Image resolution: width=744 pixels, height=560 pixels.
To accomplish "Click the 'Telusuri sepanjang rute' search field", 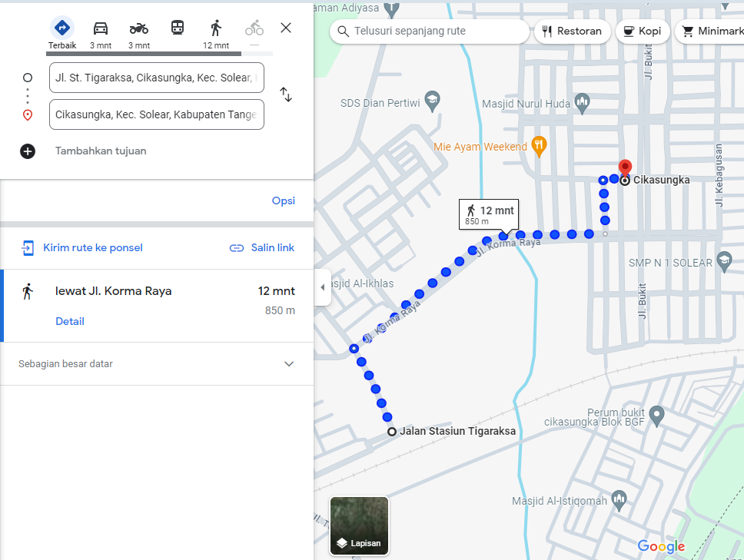I will (429, 31).
